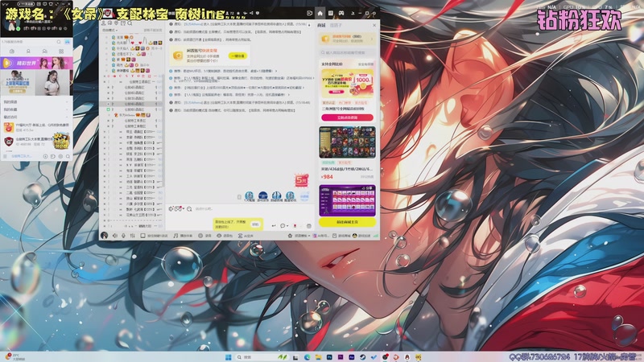The width and height of the screenshot is (644, 362).
Task: Open the home icon in channel title bar
Action: coord(320,13)
